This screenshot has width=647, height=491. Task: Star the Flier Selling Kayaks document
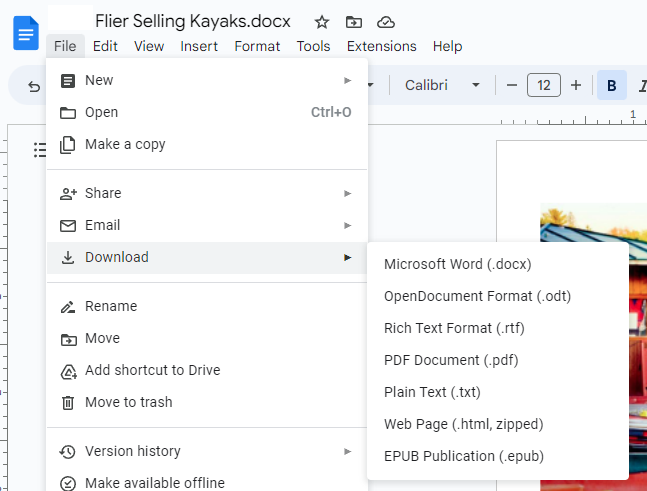pos(321,22)
